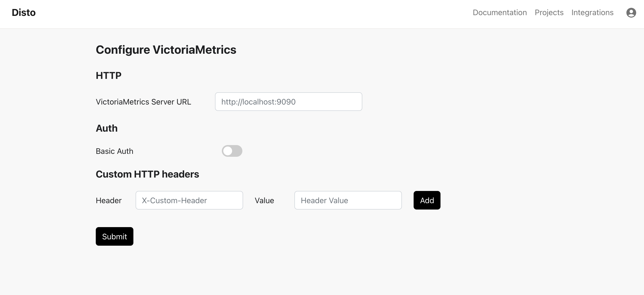Viewport: 644px width, 295px height.
Task: Navigate to Integrations
Action: [x=592, y=12]
